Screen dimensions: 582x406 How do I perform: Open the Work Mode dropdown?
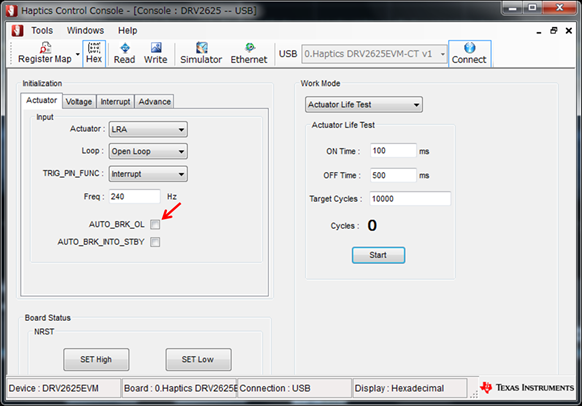364,105
